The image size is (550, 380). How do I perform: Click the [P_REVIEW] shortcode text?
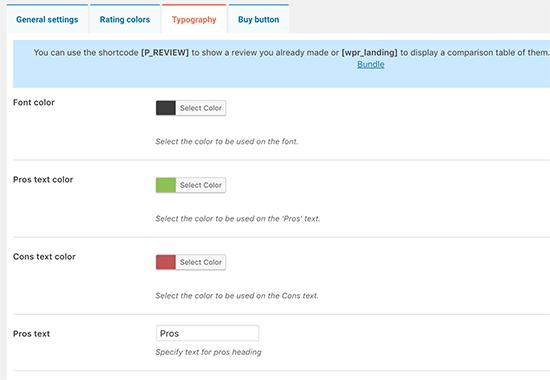click(165, 53)
